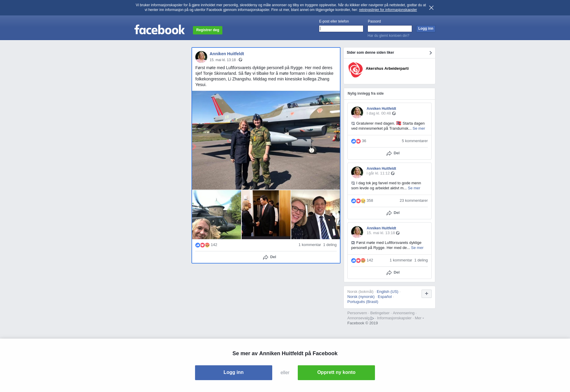Click globe icon beside sidebar 15. mai kl. 13:18

pos(398,233)
